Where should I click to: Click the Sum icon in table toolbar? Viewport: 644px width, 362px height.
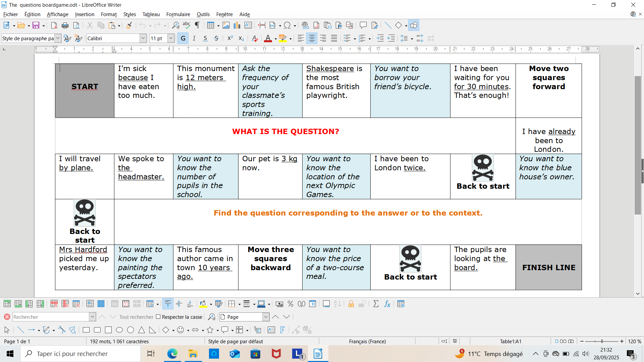click(x=376, y=304)
